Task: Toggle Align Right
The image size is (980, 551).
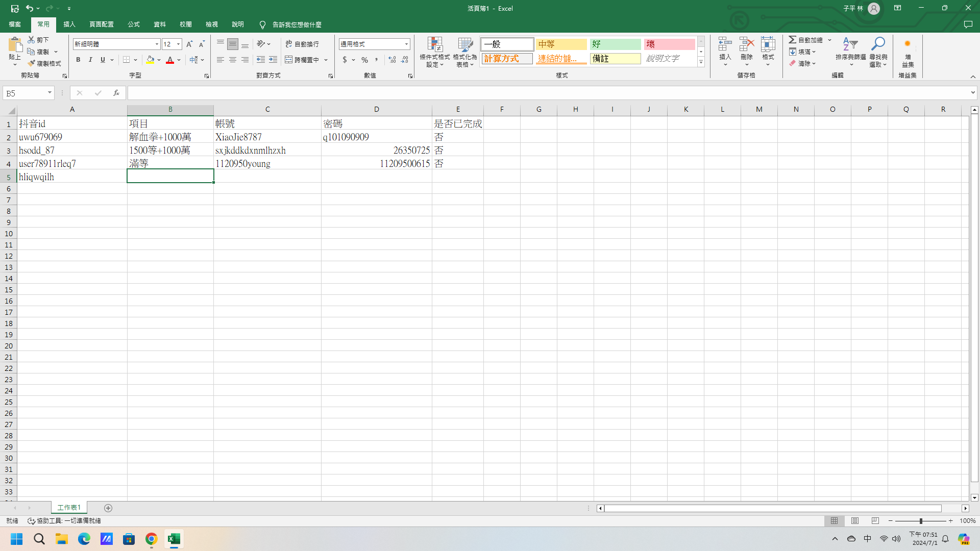Action: 245,60
